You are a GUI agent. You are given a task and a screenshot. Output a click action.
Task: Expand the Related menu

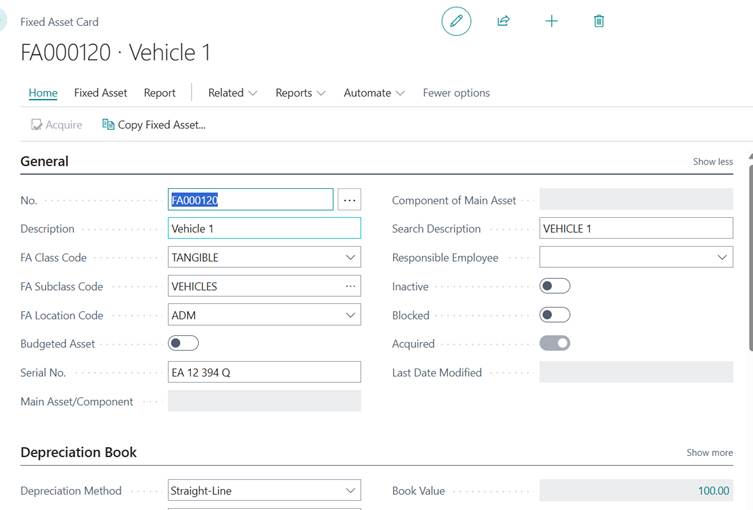tap(232, 93)
